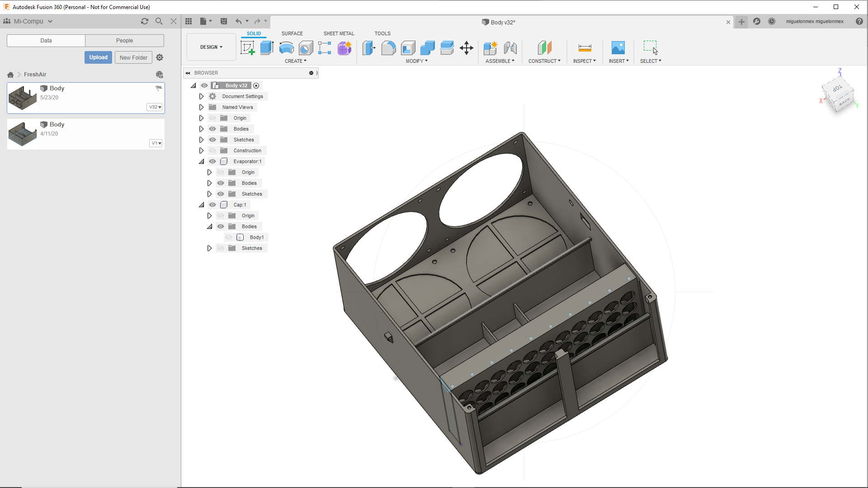Click the Upload button

click(98, 57)
